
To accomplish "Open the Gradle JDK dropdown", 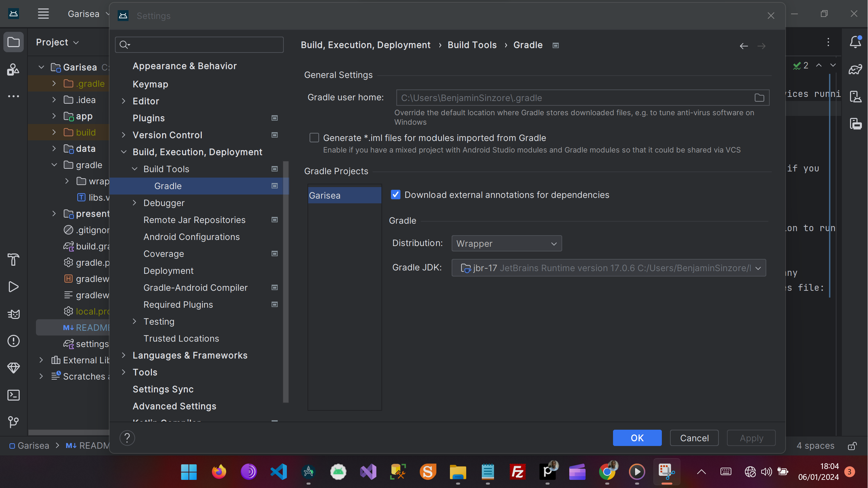I will coord(609,268).
